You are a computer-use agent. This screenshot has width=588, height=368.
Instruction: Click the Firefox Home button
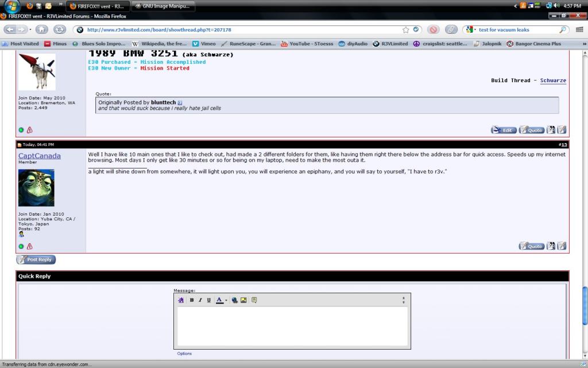tap(42, 29)
